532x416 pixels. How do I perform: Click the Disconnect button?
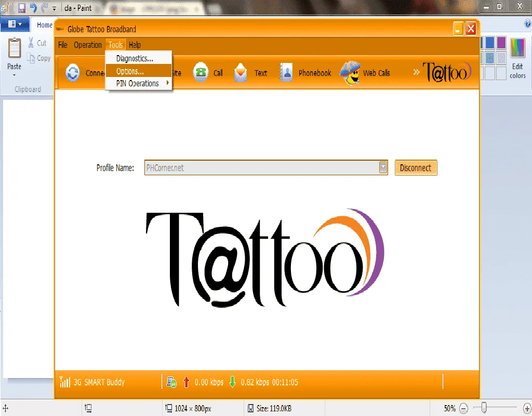point(416,168)
